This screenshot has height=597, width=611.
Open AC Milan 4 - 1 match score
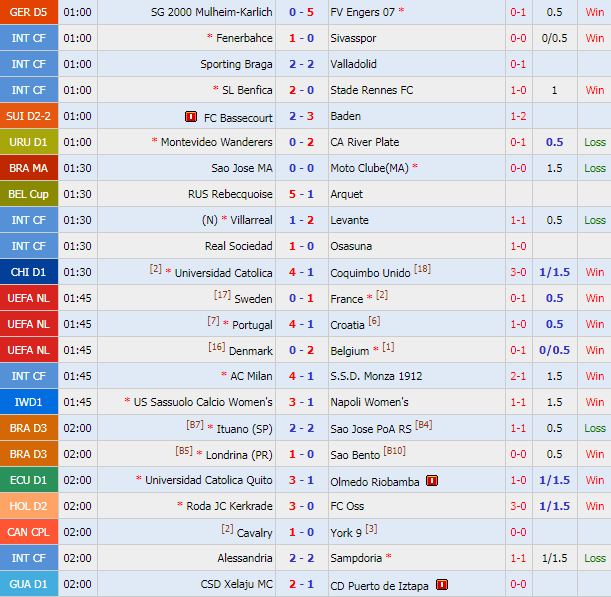pyautogui.click(x=301, y=376)
